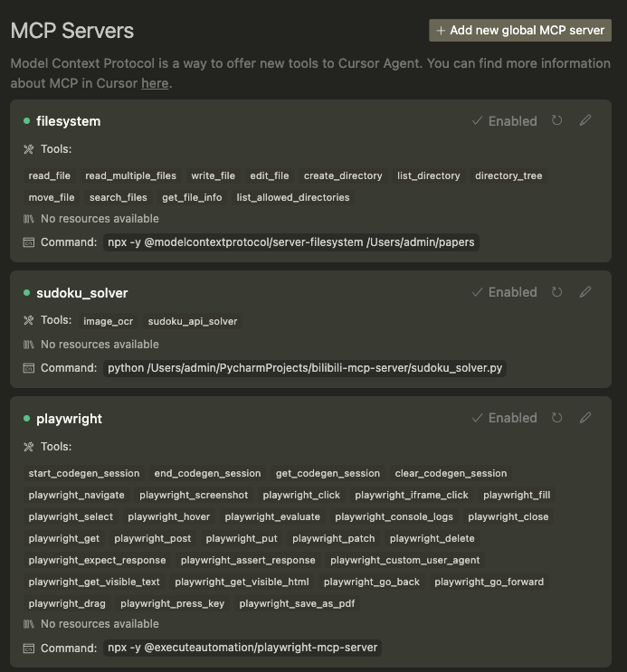This screenshot has height=672, width=627.
Task: Refresh the sudoku_solver server
Action: [556, 292]
